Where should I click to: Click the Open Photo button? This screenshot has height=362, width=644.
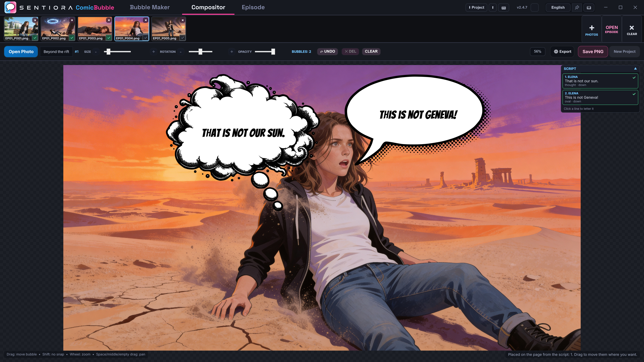click(x=21, y=52)
